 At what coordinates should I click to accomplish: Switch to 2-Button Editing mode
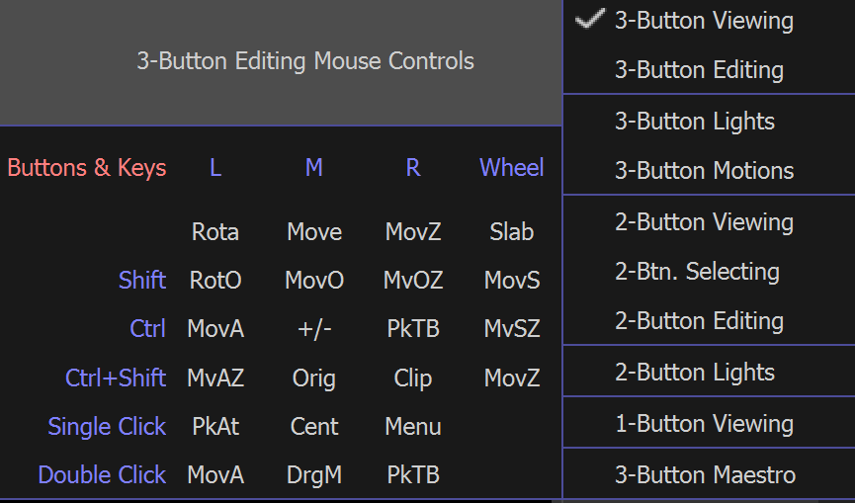[x=699, y=321]
